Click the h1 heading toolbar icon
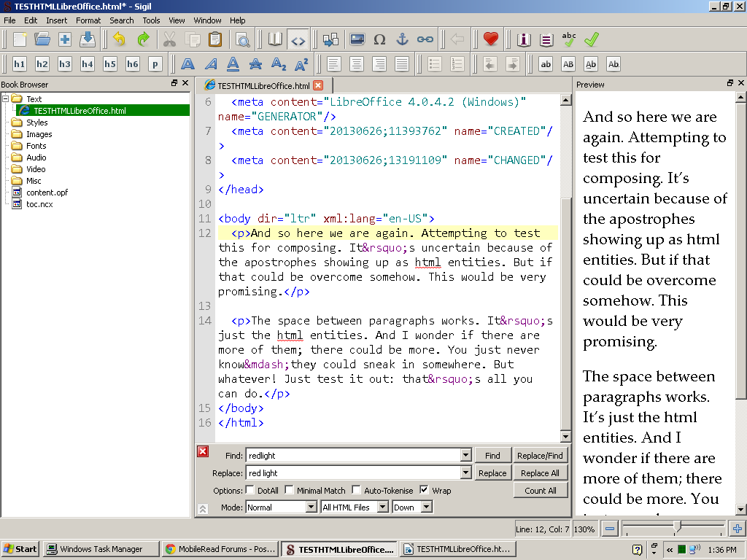747x560 pixels. (x=20, y=64)
